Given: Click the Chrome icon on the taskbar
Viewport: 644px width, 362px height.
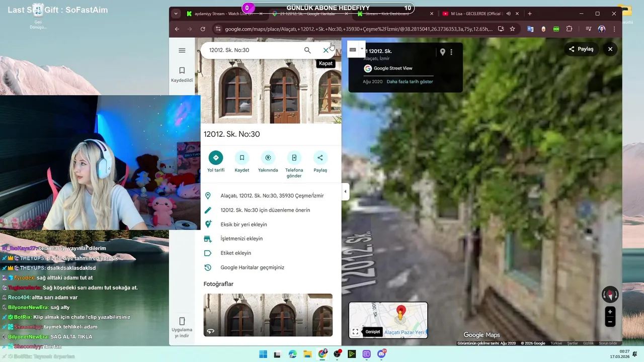Looking at the screenshot, I should (323, 354).
